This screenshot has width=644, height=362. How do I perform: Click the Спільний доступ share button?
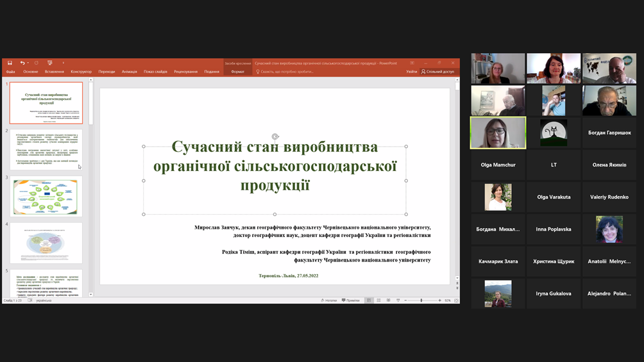[438, 71]
